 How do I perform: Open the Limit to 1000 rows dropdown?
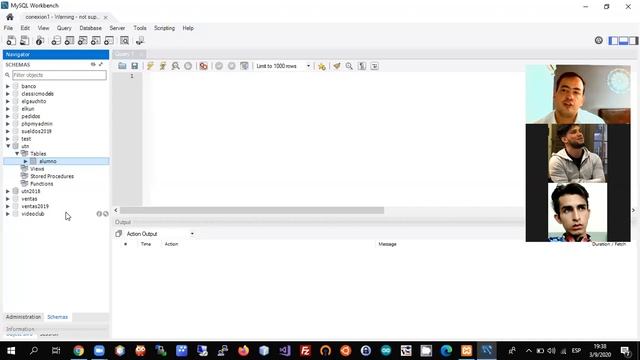pos(283,66)
